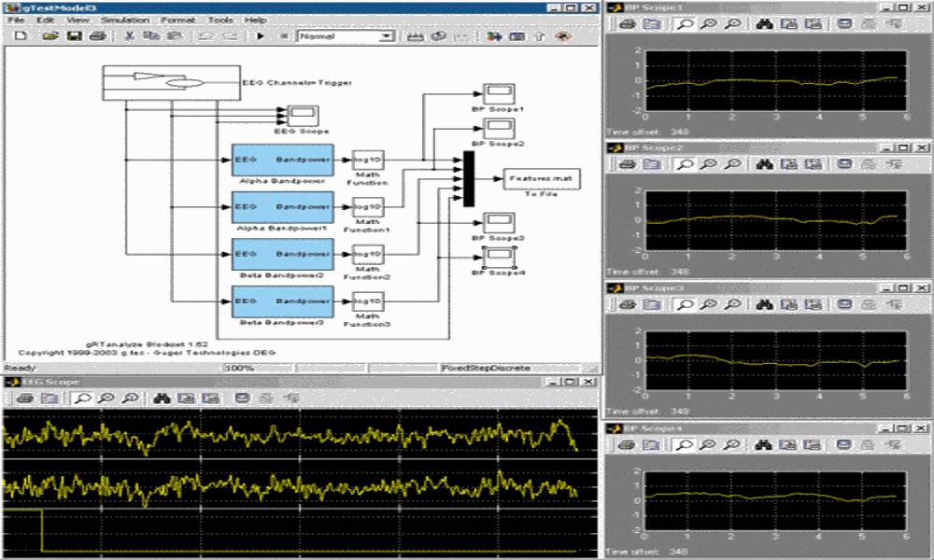Open the Format menu

click(x=178, y=19)
